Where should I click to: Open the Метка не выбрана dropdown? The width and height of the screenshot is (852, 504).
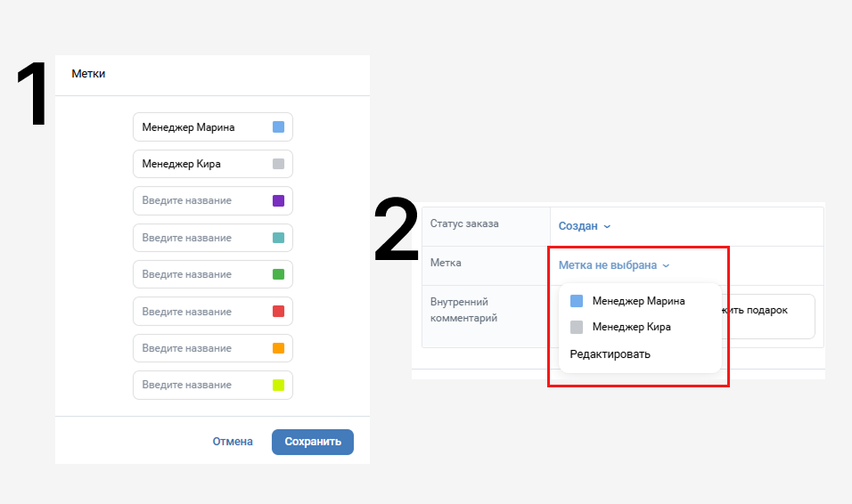(x=614, y=265)
